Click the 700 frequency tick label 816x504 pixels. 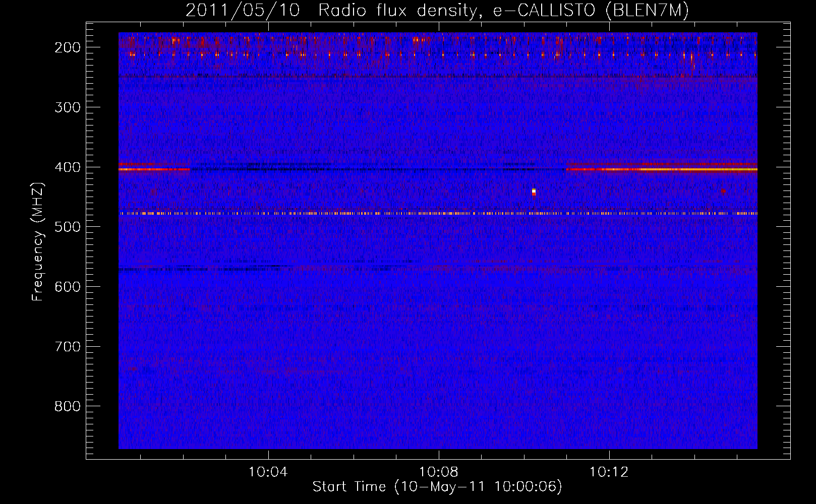click(68, 347)
